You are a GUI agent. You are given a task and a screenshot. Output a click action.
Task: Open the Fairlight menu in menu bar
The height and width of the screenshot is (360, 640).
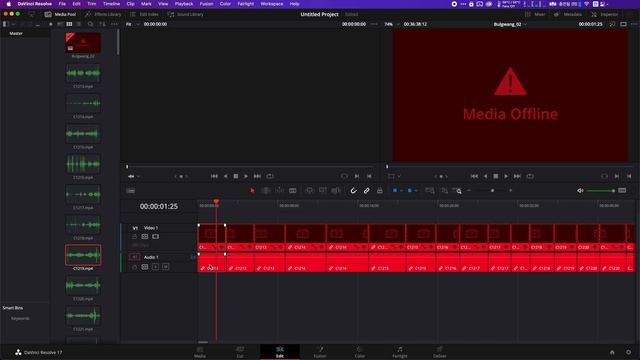pos(245,4)
